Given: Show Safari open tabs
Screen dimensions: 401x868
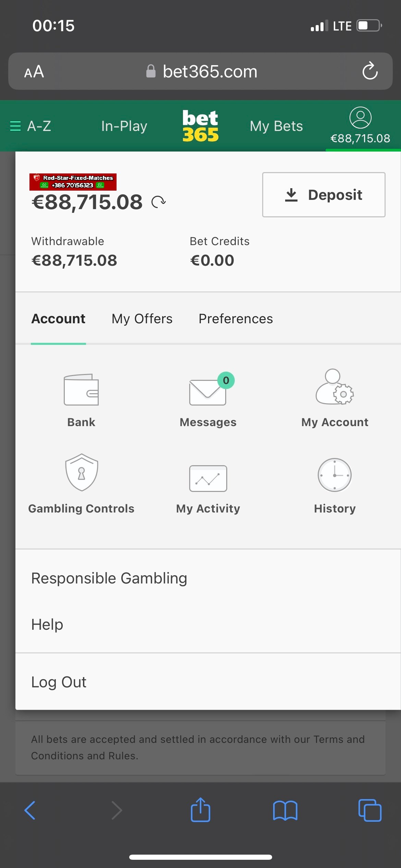Looking at the screenshot, I should pos(369,810).
